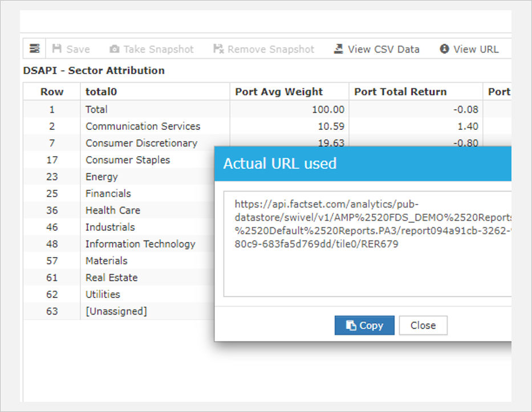Close the Actual URL dialog
The width and height of the screenshot is (532, 412).
coord(423,325)
